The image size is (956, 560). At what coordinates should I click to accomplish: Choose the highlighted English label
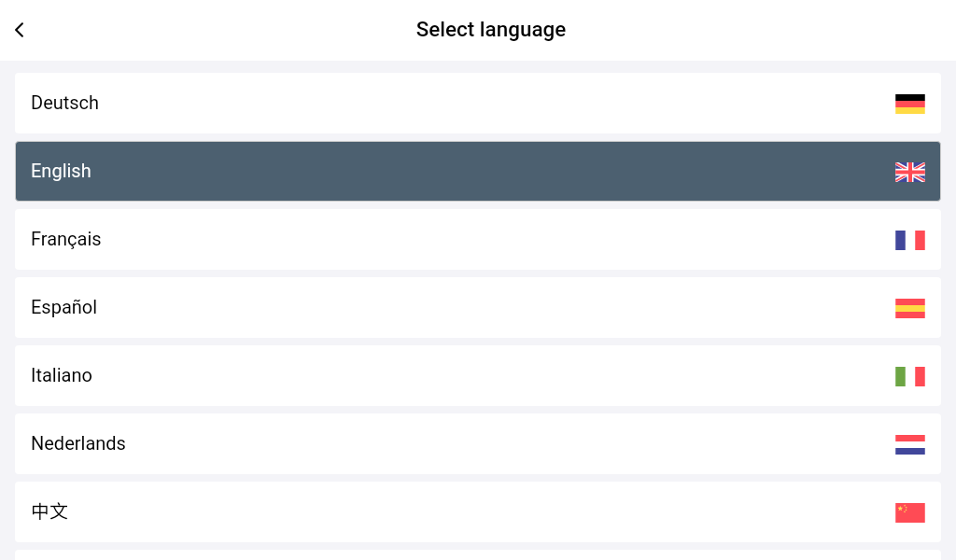click(61, 171)
